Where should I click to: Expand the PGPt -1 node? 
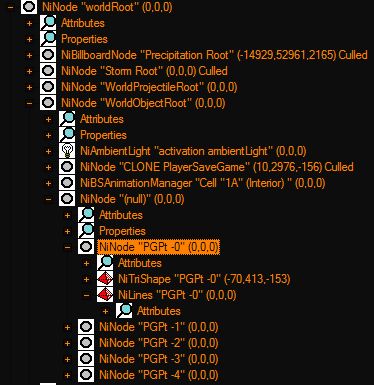coord(67,327)
